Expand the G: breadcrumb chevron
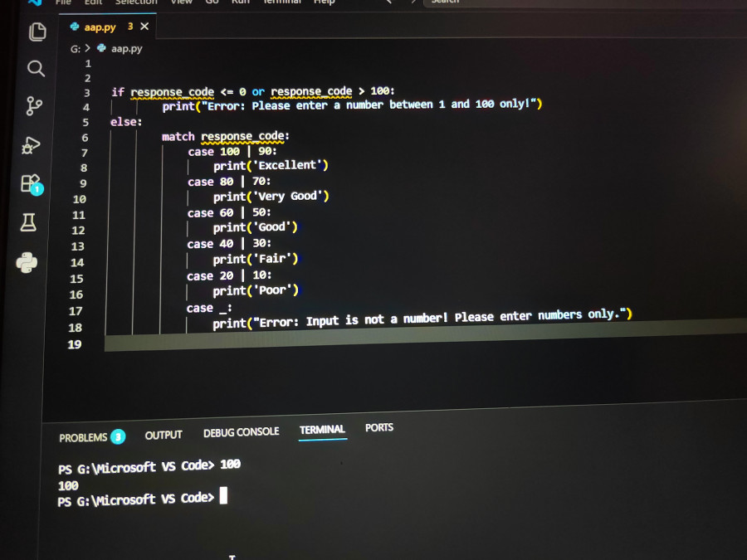The image size is (747, 560). tap(87, 48)
